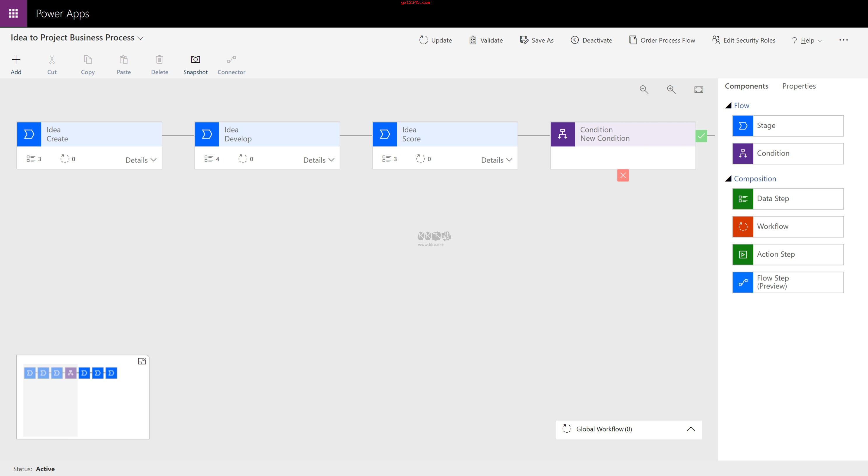Screen dimensions: 868x476
Task: Click the zoom in magnifier icon
Action: click(x=671, y=89)
